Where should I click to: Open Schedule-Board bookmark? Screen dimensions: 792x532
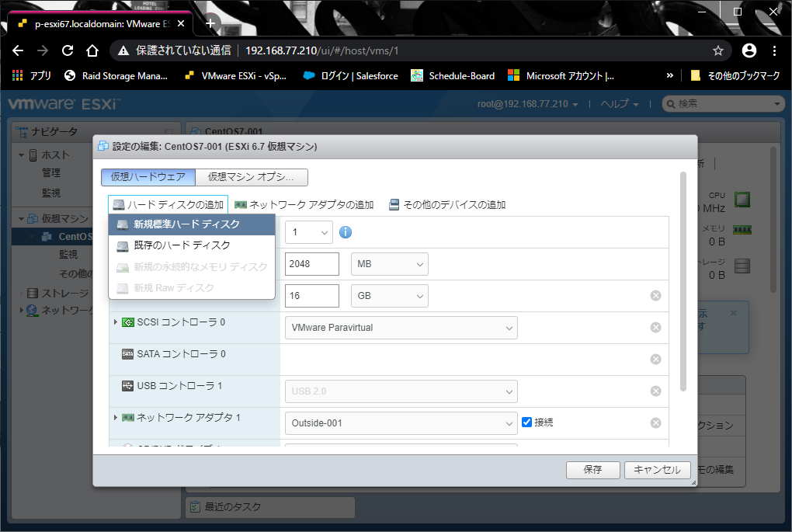coord(453,76)
